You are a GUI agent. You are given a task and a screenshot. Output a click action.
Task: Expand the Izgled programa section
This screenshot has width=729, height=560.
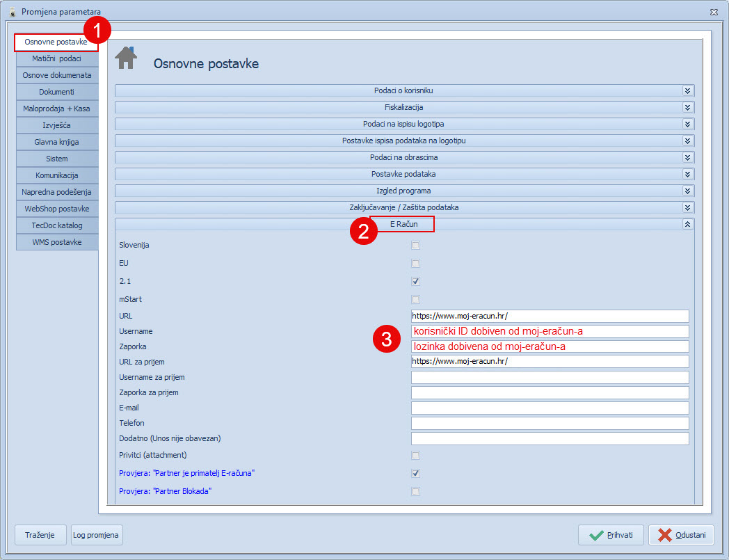687,191
